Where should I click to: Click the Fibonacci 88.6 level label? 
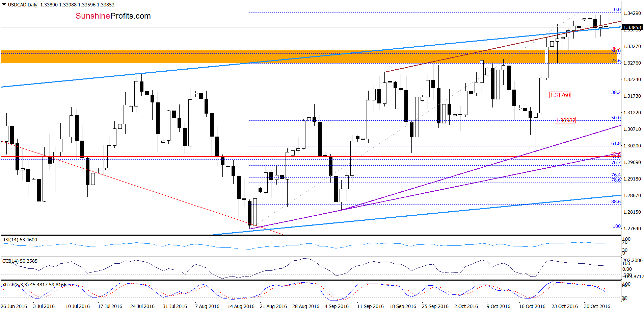pos(616,201)
